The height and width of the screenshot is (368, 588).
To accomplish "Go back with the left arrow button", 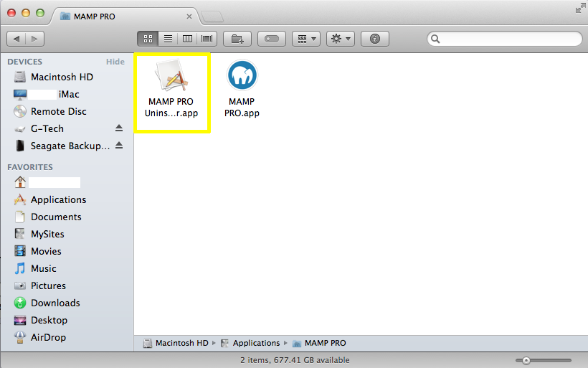I will pyautogui.click(x=16, y=39).
